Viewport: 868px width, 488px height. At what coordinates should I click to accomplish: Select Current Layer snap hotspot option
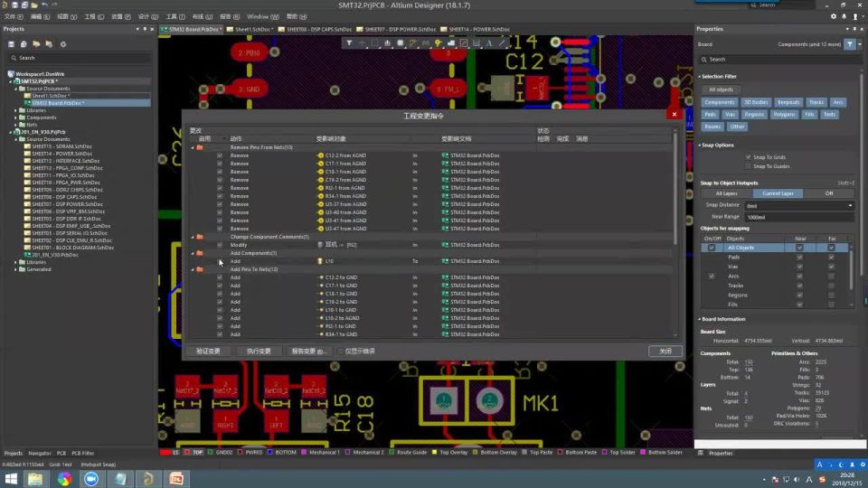[778, 193]
